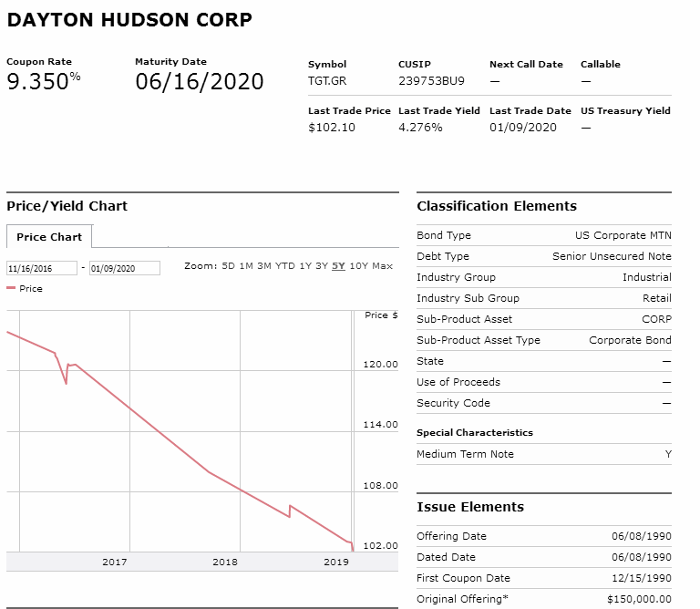Set chart zoom to 5D
The height and width of the screenshot is (609, 700).
[x=228, y=266]
